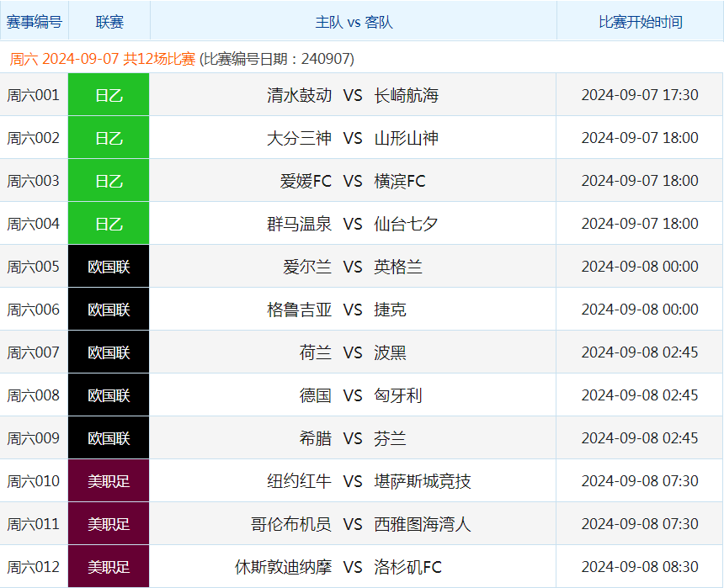
Task: Open team 仙台七夕
Action: (407, 224)
